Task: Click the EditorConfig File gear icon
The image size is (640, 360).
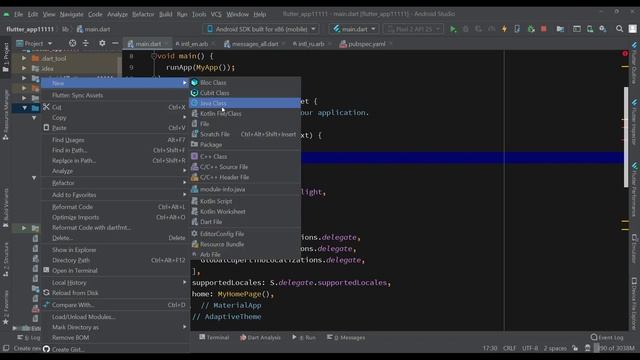Action: pyautogui.click(x=195, y=233)
